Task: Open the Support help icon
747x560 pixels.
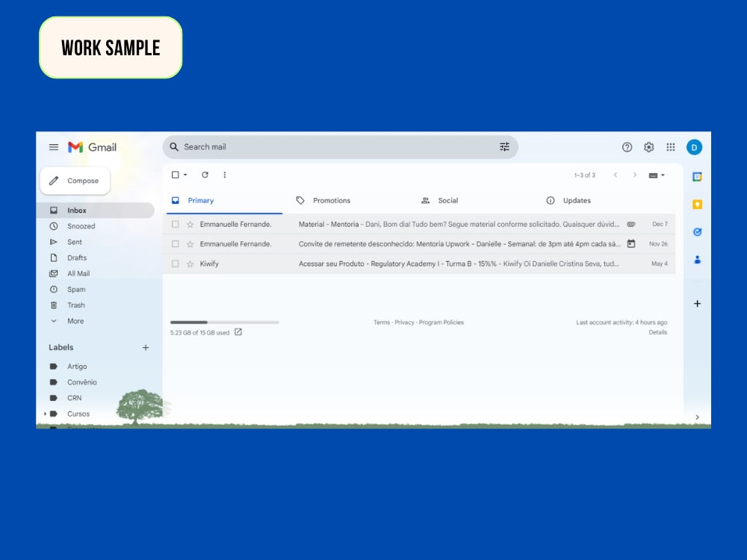Action: pos(627,147)
